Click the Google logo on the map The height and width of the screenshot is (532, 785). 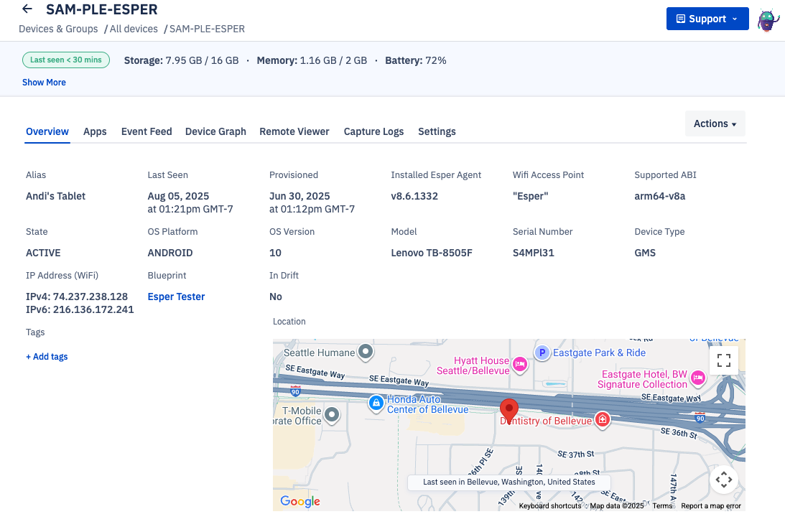pos(299,502)
